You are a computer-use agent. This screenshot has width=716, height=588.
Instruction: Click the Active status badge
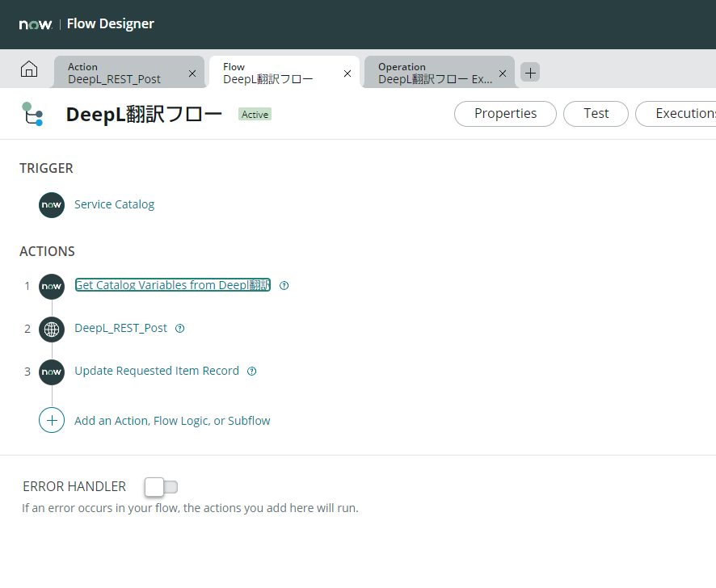click(255, 114)
